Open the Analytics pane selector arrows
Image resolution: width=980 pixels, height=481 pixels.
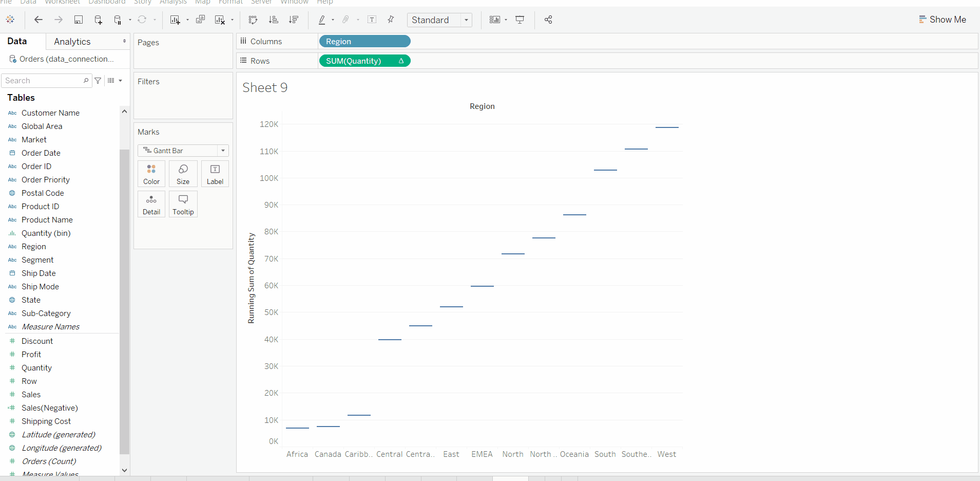coord(124,41)
